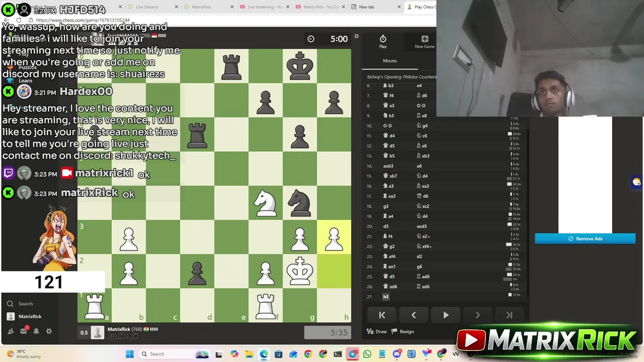Click move 27 h3 in move list
The width and height of the screenshot is (644, 362).
[x=386, y=297]
